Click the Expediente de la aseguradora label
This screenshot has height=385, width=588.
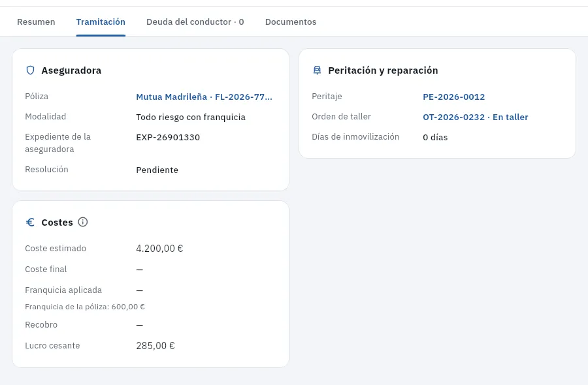(x=57, y=143)
